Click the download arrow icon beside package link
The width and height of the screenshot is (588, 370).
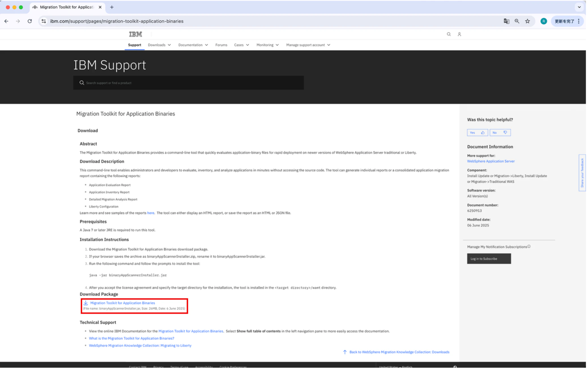click(86, 303)
